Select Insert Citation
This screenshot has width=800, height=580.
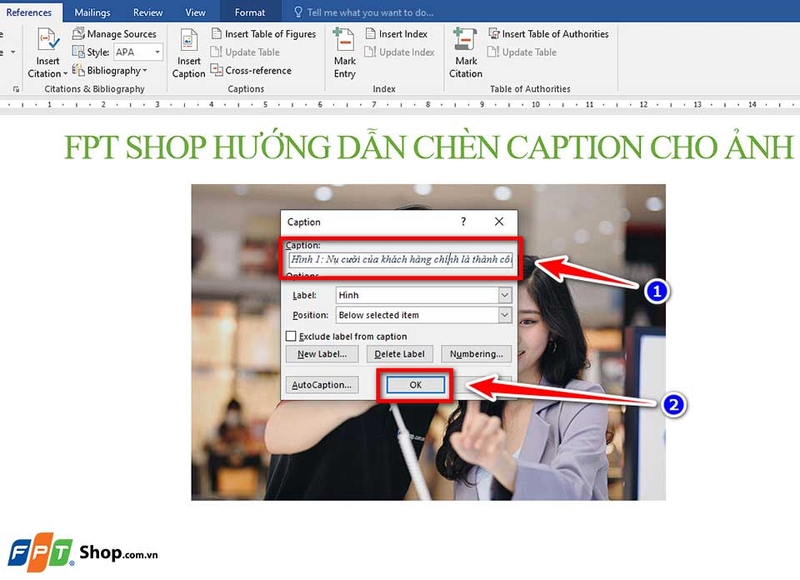click(46, 50)
